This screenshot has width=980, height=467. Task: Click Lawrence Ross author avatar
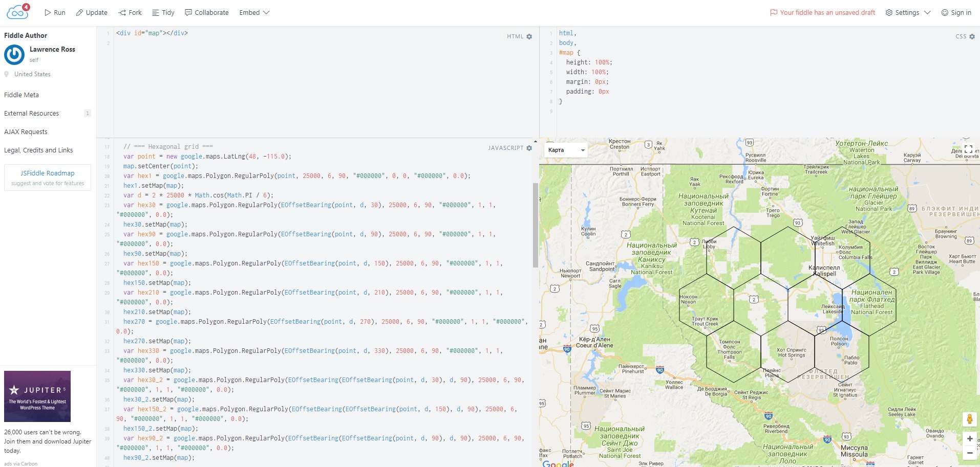pos(14,55)
